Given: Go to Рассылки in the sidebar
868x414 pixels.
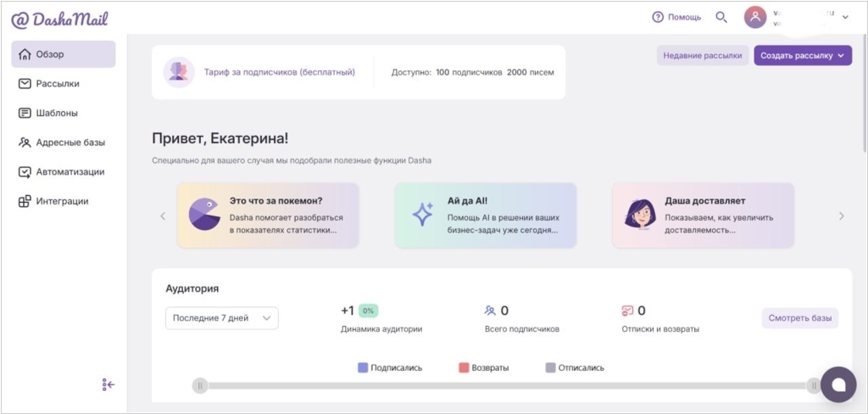Looking at the screenshot, I should point(58,84).
